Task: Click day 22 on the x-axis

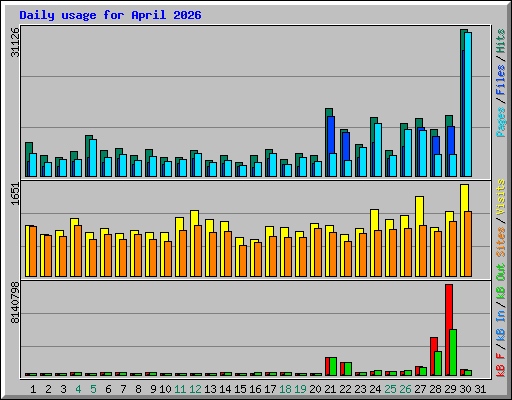Action: tap(345, 389)
